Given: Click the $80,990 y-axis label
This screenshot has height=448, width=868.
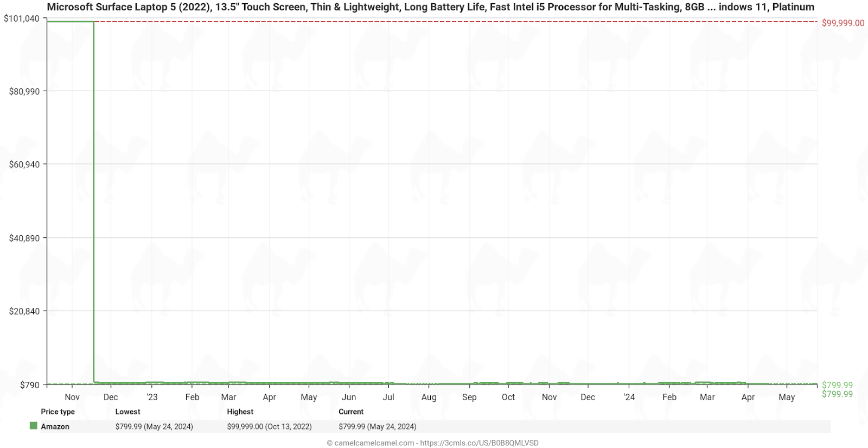Looking at the screenshot, I should pos(24,91).
